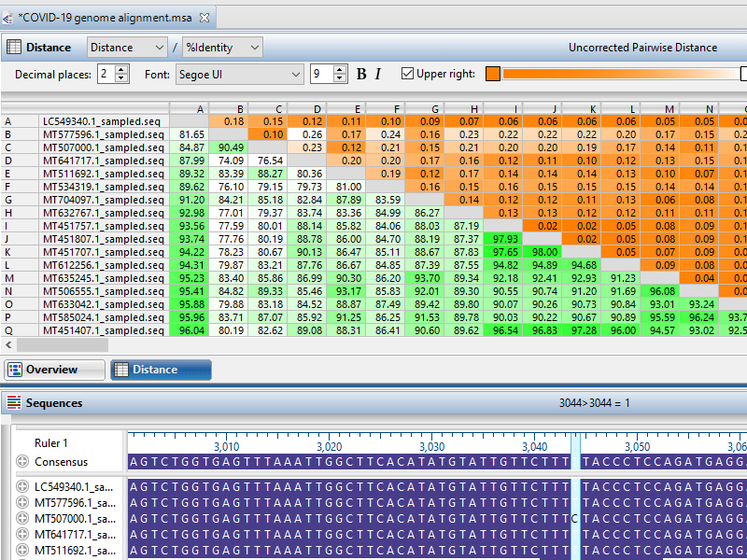Increase font size with the spinner up arrow
The image size is (747, 560).
point(338,67)
